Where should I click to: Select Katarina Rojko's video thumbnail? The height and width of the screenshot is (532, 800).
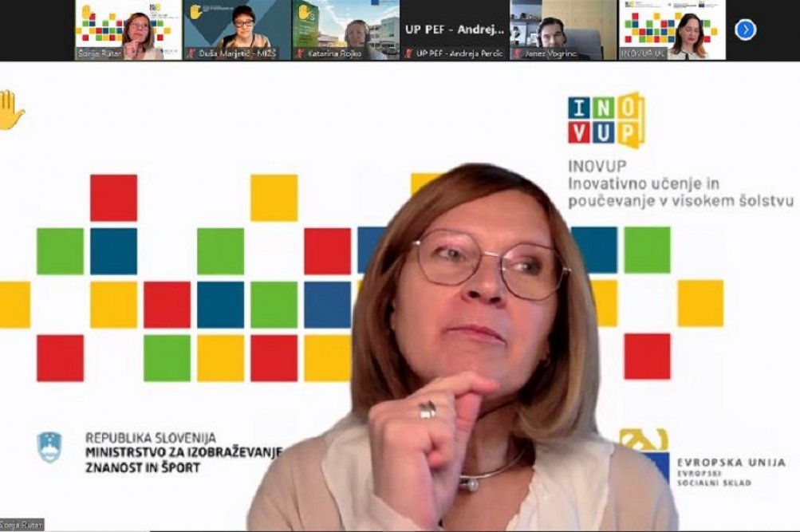click(x=345, y=30)
